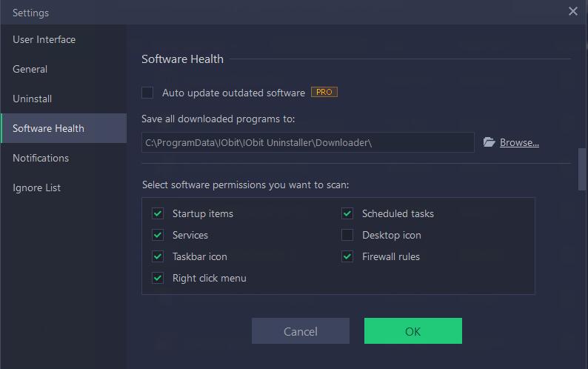The width and height of the screenshot is (588, 369).
Task: Enable Auto update outdated software
Action: (147, 93)
